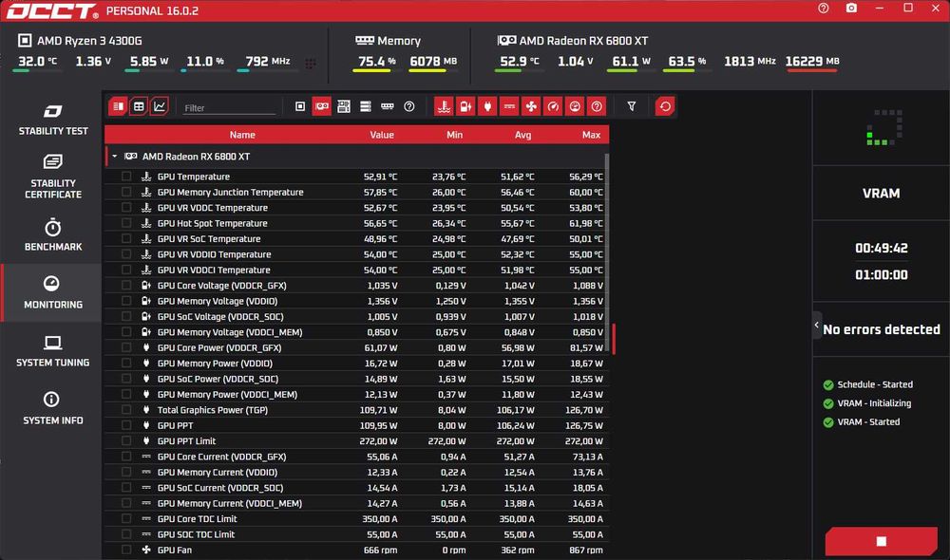This screenshot has width=950, height=560.
Task: Take a screenshot with camera icon
Action: coord(851,9)
